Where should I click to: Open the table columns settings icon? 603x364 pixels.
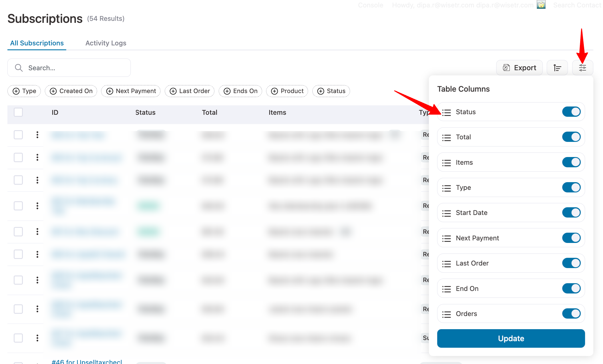click(582, 68)
